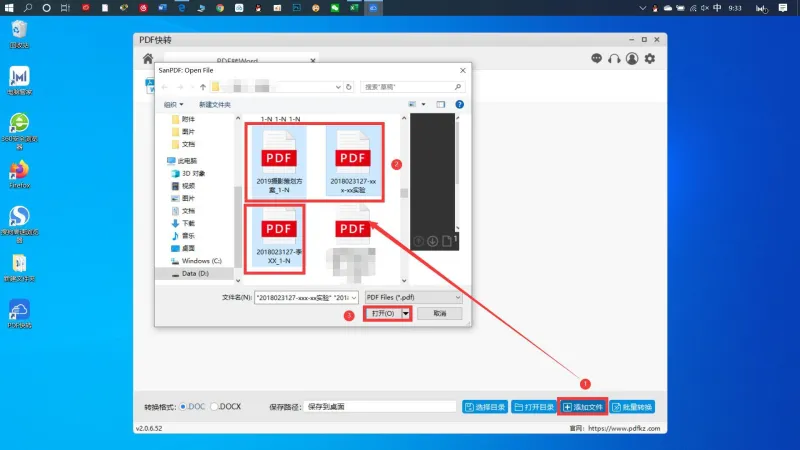Change the file view layout icon
Viewport: 800px width, 450px height.
(412, 104)
